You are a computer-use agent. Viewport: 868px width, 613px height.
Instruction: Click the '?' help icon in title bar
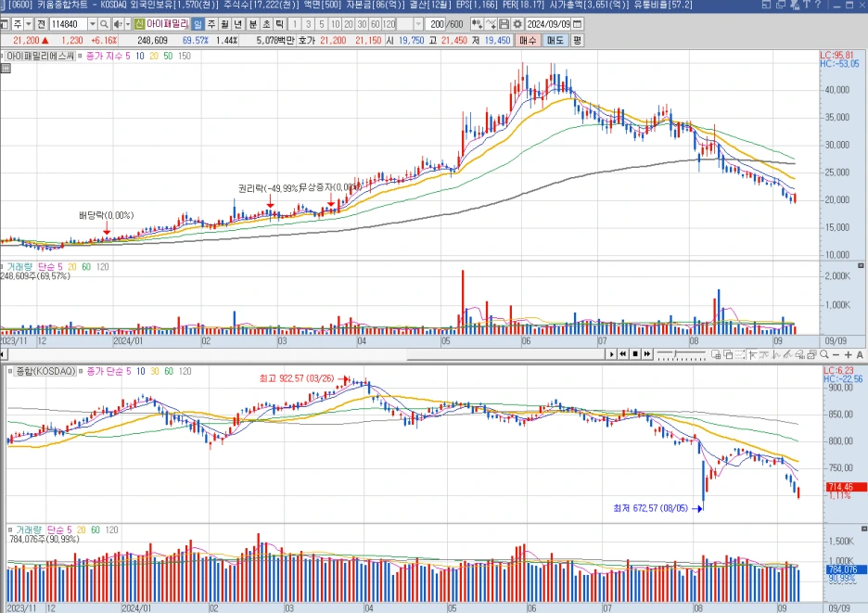818,5
